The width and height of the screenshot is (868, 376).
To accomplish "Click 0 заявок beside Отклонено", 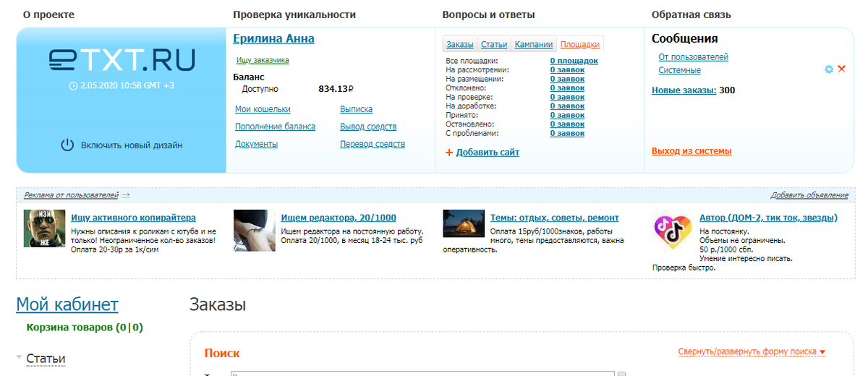I will 567,88.
